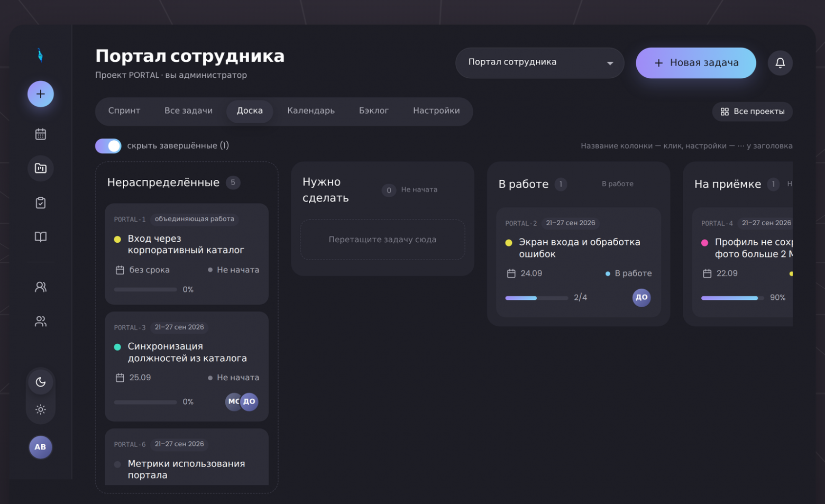The image size is (825, 504).
Task: Open notifications bell icon
Action: click(x=780, y=63)
